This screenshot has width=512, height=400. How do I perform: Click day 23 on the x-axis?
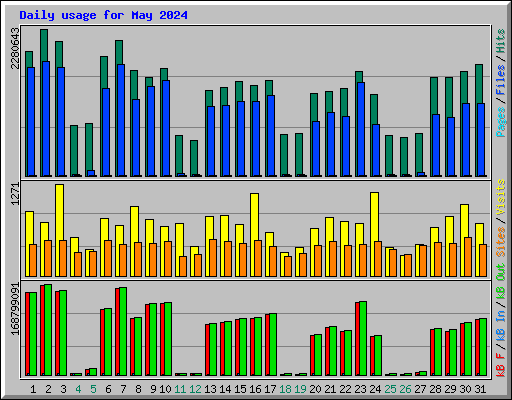coord(360,389)
